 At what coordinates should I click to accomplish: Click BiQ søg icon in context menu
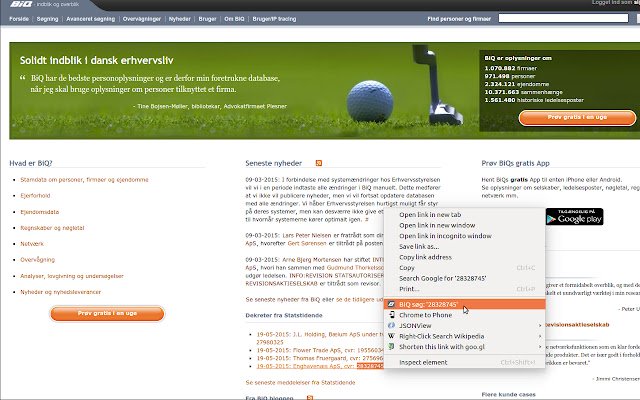point(391,304)
